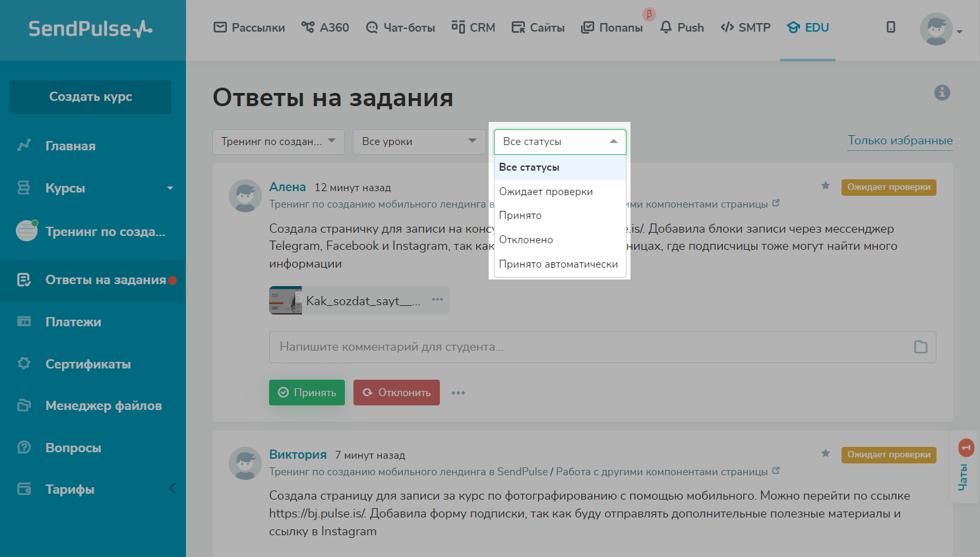Choose Отклонено from status list
Screen dimensions: 980x557
click(526, 240)
